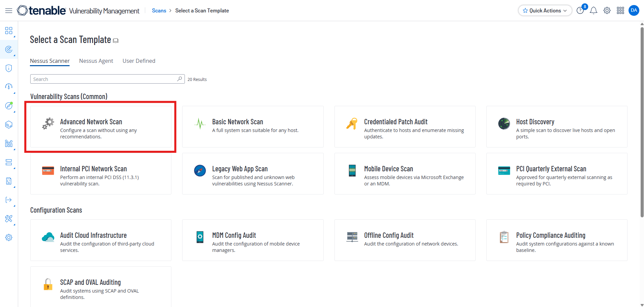Click the help icon with badge 8
Screen dimensions: 644x307
(x=580, y=11)
